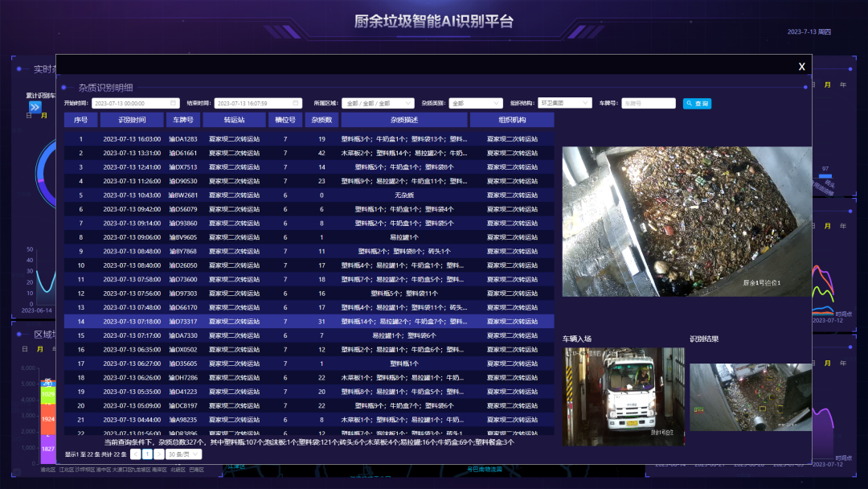Image resolution: width=868 pixels, height=489 pixels.
Task: Click the 组织机构 column header
Action: coord(512,120)
